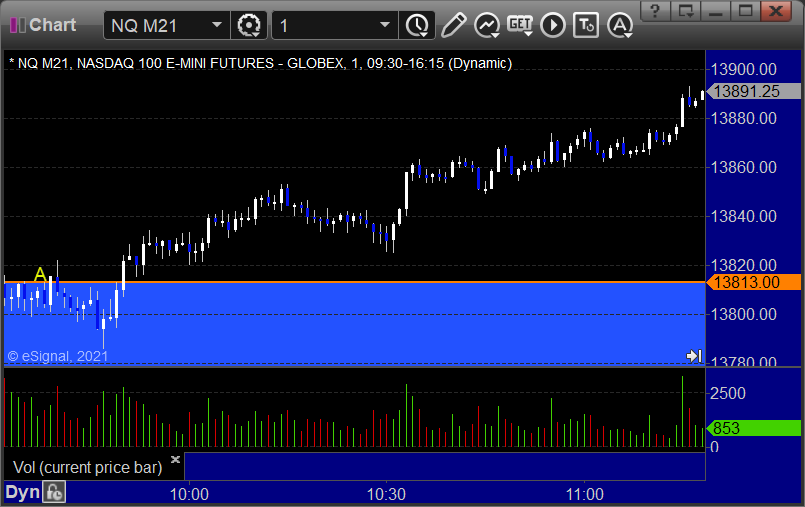Click the 10:00 time axis label

click(189, 494)
